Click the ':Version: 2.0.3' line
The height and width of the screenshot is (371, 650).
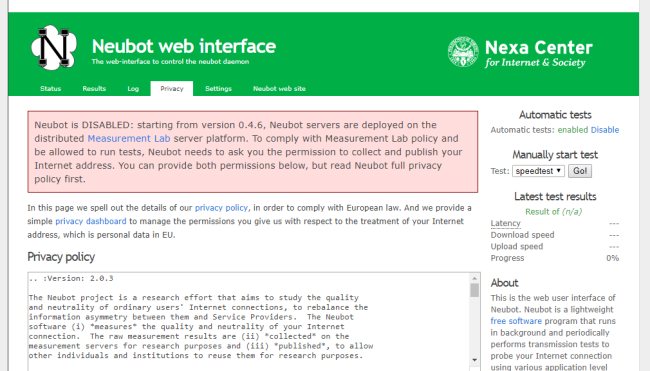(x=71, y=279)
